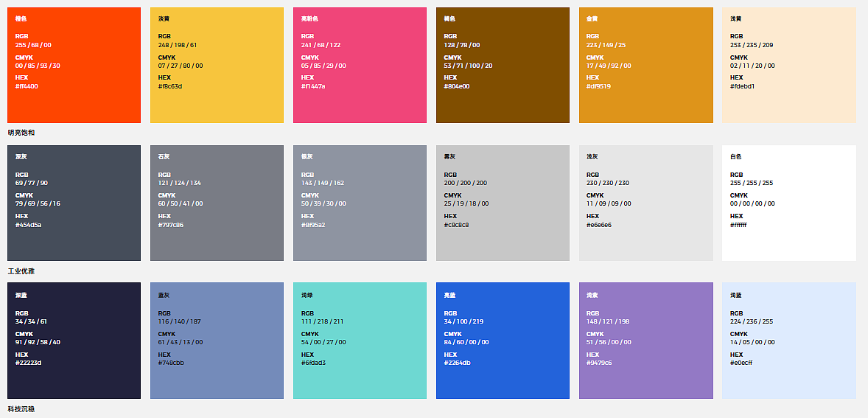This screenshot has height=418, width=868.
Task: Choose the 深蓝 navy swatch
Action: tap(74, 341)
